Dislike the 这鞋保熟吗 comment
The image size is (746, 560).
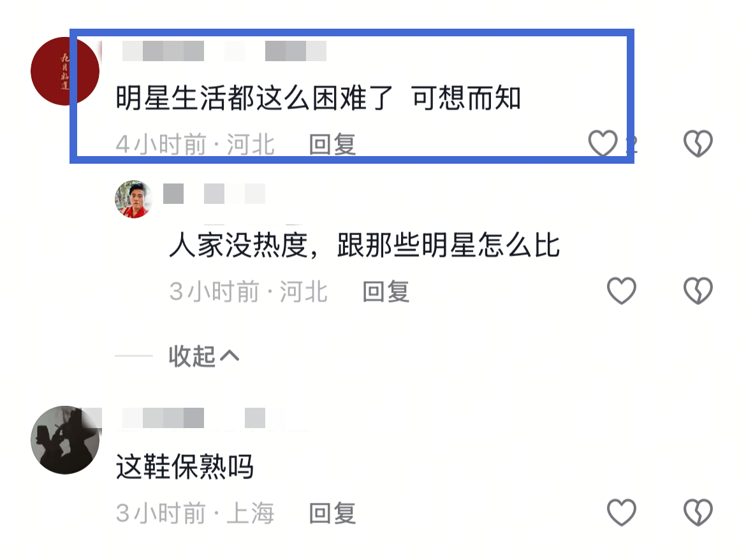pyautogui.click(x=698, y=512)
